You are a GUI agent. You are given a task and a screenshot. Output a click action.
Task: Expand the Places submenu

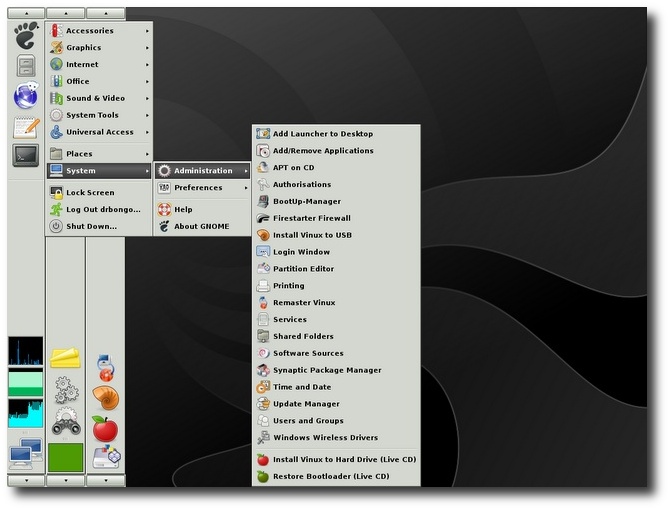[x=99, y=154]
